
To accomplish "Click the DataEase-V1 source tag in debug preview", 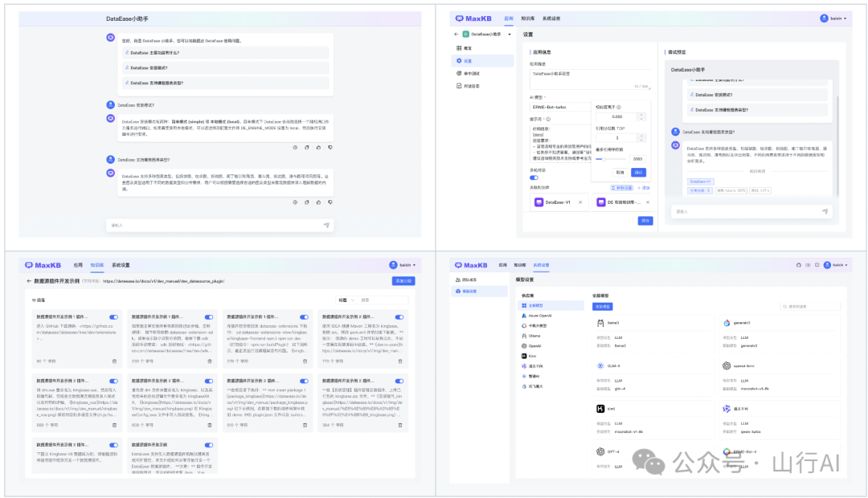I will (x=700, y=182).
